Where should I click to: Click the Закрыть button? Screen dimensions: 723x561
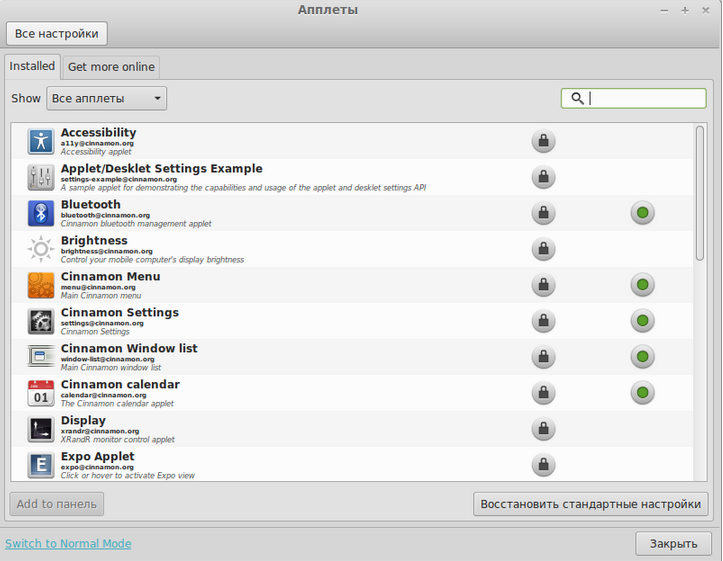674,544
